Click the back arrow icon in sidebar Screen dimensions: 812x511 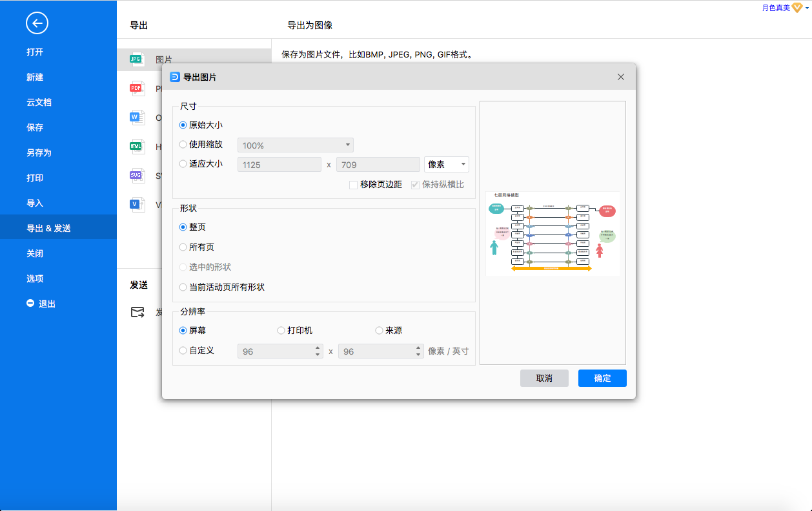tap(37, 24)
